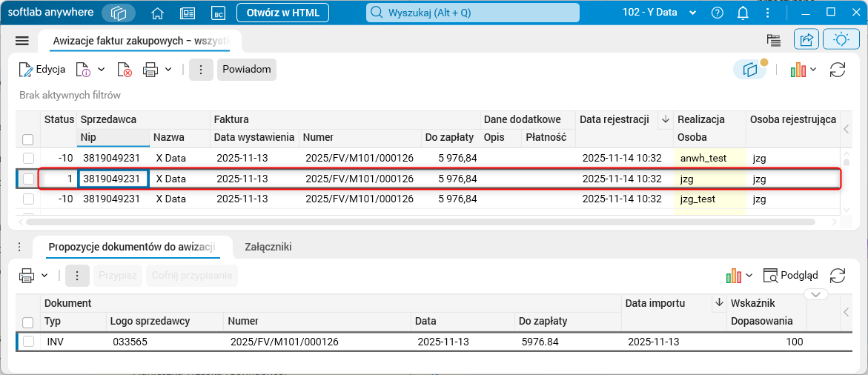Click the share export icon
The width and height of the screenshot is (868, 375).
tap(806, 40)
